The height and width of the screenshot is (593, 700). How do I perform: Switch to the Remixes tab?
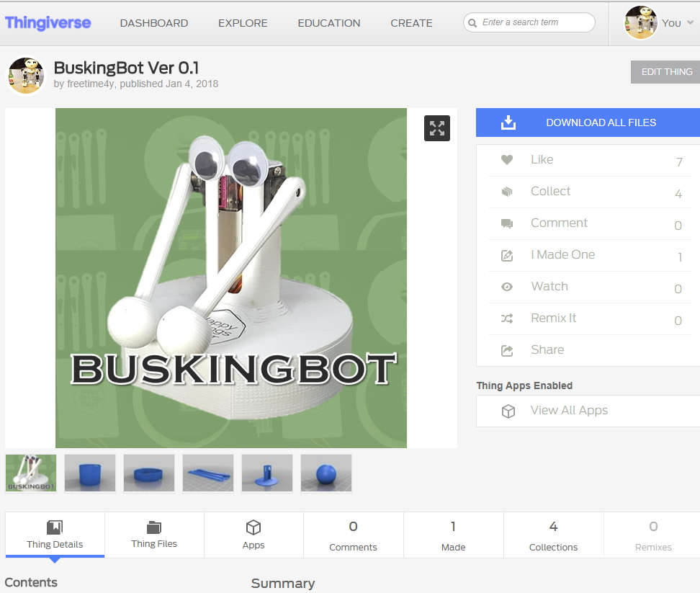coord(653,535)
